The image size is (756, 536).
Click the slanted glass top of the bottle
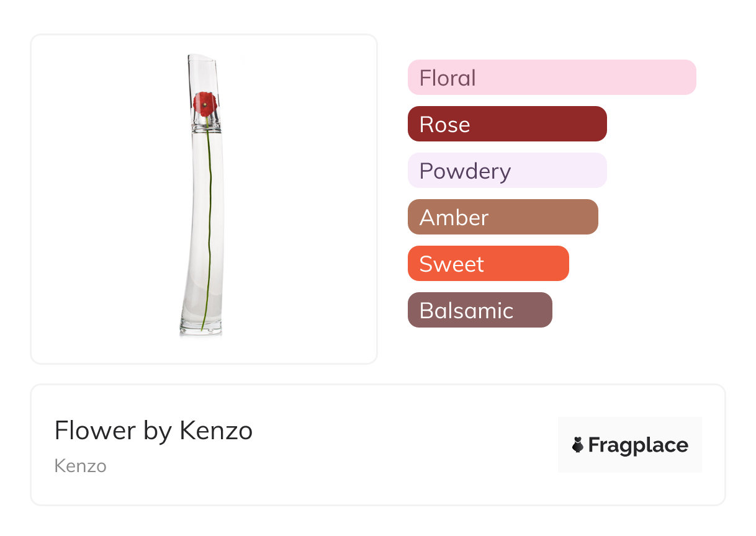pos(203,67)
